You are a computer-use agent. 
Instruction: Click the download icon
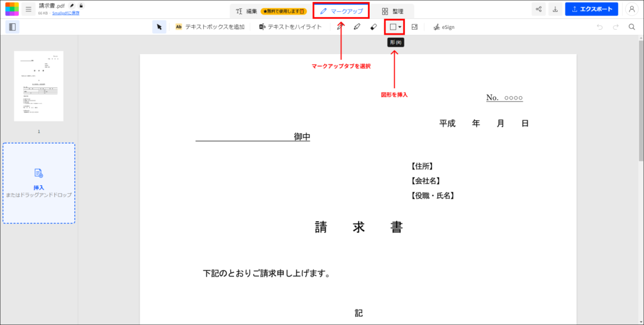[555, 9]
